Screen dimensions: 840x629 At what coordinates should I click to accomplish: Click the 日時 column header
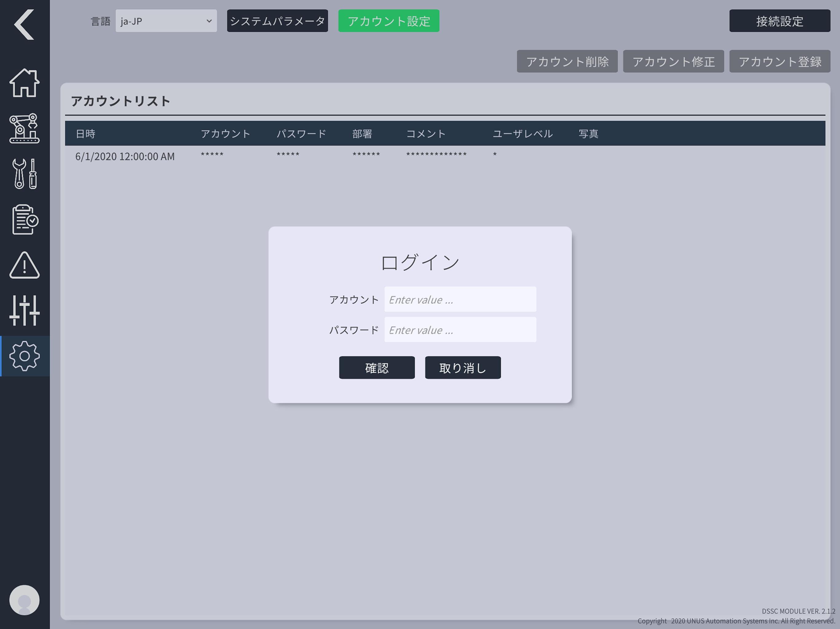tap(85, 134)
